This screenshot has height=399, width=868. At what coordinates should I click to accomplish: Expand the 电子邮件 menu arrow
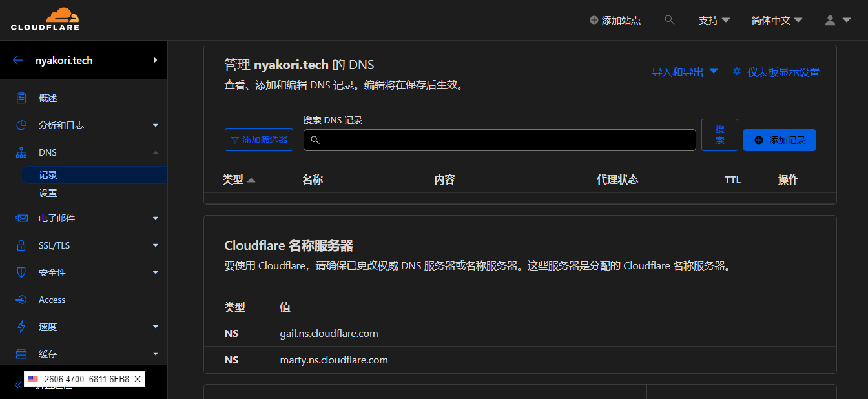[x=156, y=218]
